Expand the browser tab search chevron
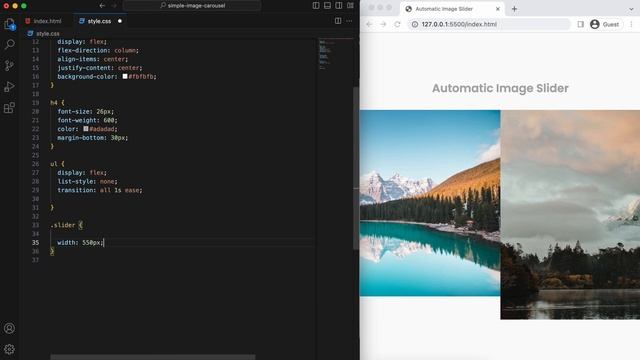 click(631, 9)
